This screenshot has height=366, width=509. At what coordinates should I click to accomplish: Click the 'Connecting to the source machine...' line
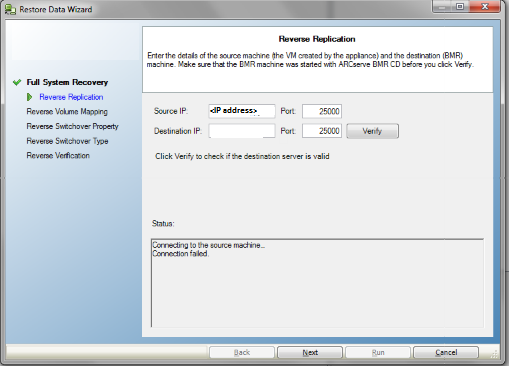point(209,245)
